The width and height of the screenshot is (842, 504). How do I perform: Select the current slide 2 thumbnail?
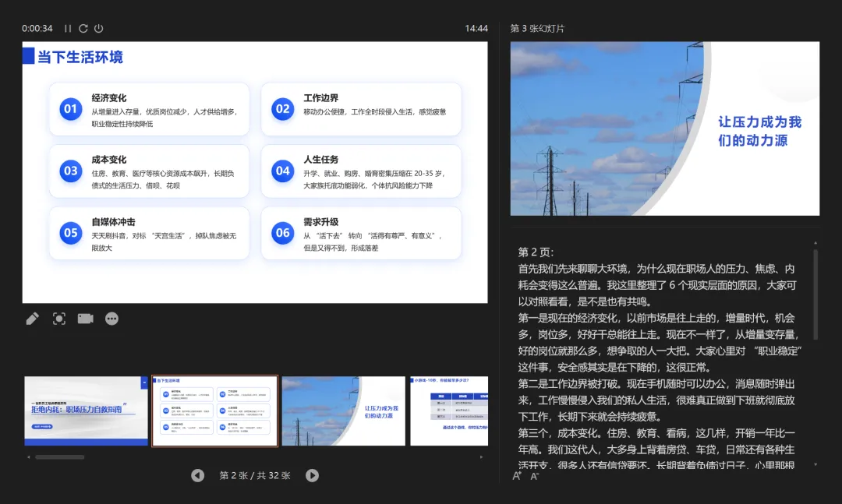(215, 411)
